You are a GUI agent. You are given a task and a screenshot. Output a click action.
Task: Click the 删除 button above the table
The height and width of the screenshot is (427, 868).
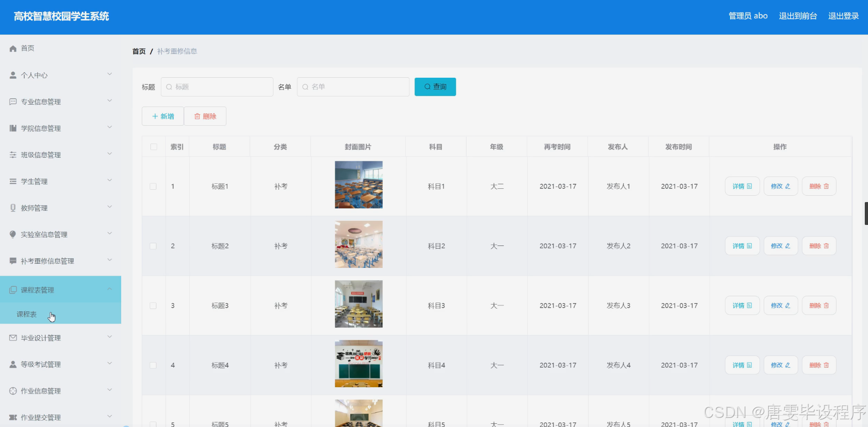[205, 116]
